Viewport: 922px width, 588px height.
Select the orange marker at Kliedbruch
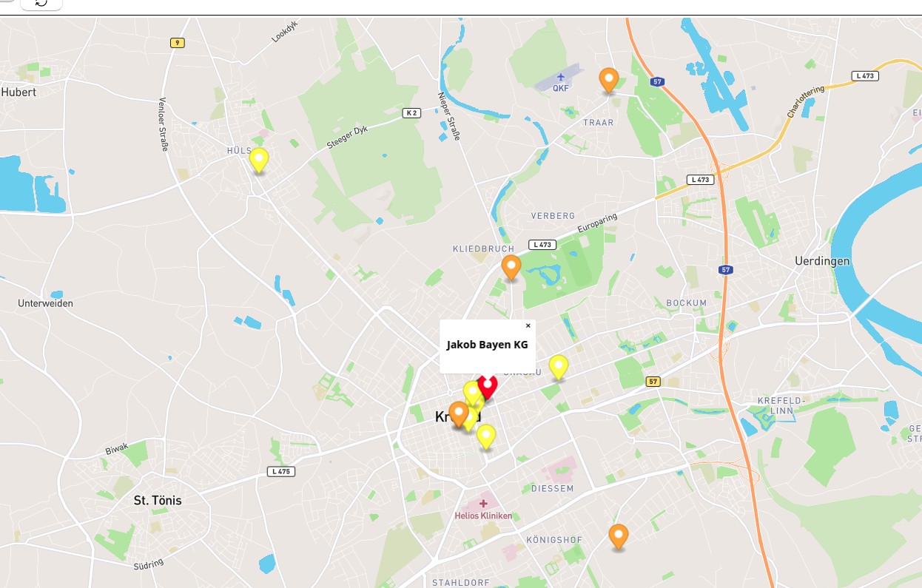pyautogui.click(x=511, y=268)
